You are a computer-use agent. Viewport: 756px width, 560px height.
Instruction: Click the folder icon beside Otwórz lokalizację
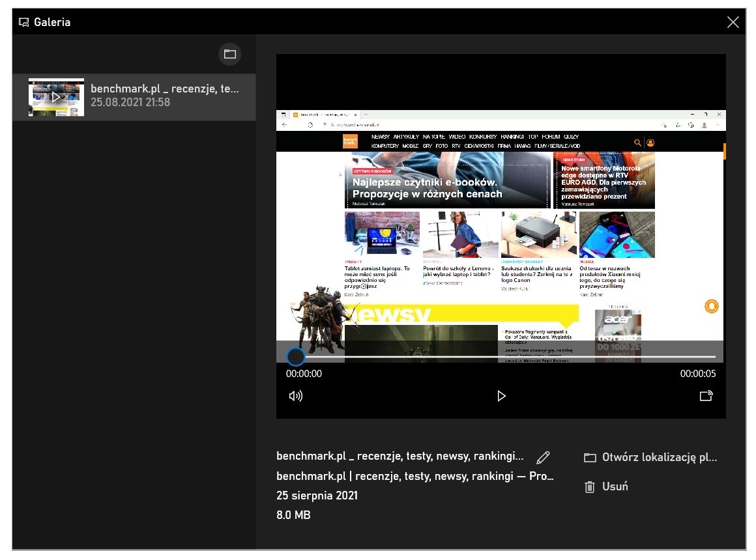590,457
